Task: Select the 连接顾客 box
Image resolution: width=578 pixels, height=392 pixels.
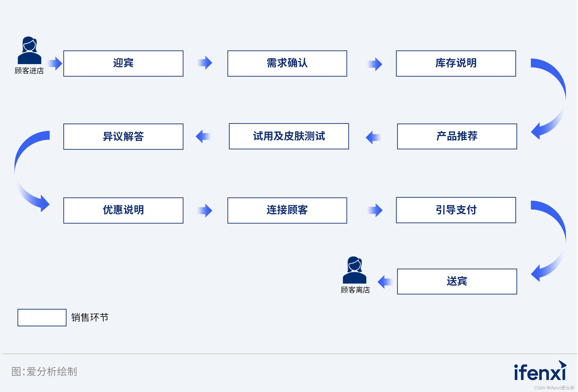Action: 287,210
